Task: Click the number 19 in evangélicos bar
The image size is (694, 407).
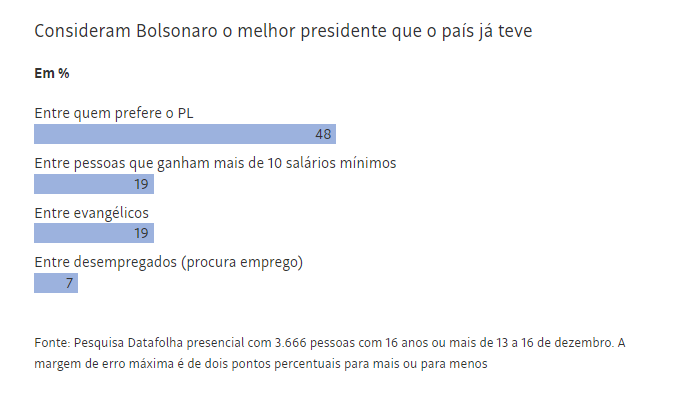Action: click(141, 233)
